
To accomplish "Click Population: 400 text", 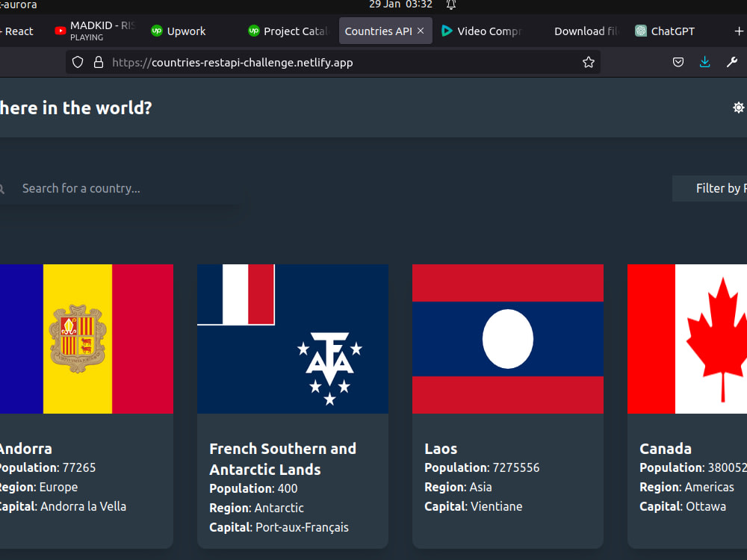I will [253, 488].
